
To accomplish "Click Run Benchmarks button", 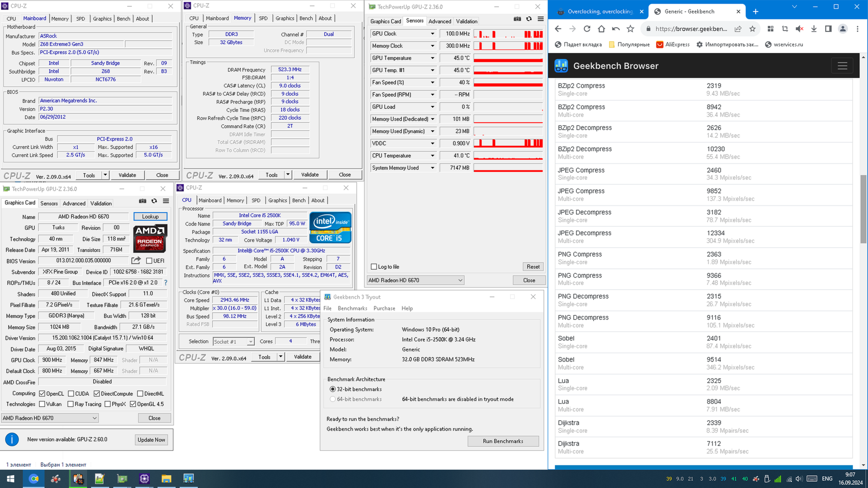I will 503,441.
